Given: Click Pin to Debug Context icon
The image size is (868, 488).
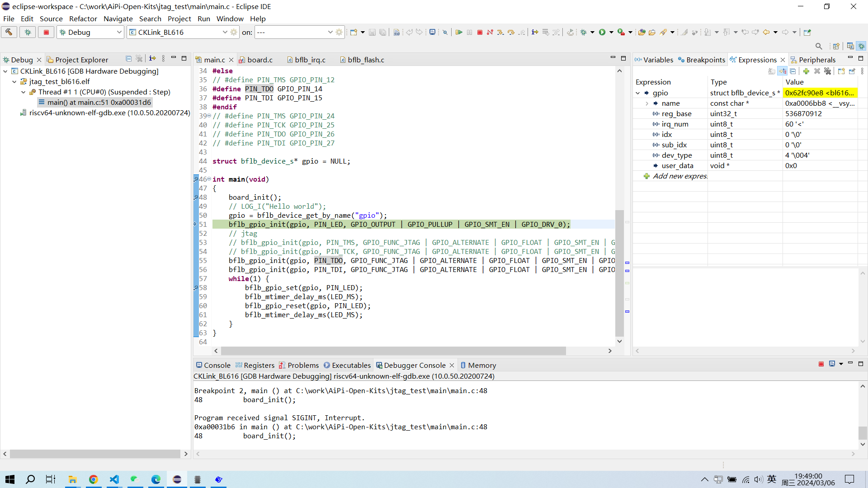Looking at the screenshot, I should [x=852, y=71].
